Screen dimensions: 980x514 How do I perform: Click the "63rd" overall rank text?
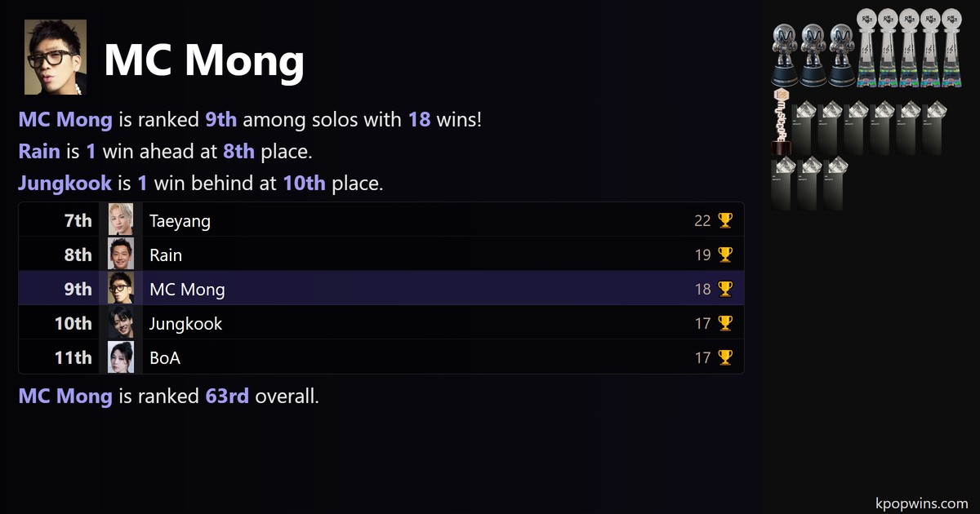[x=227, y=397]
